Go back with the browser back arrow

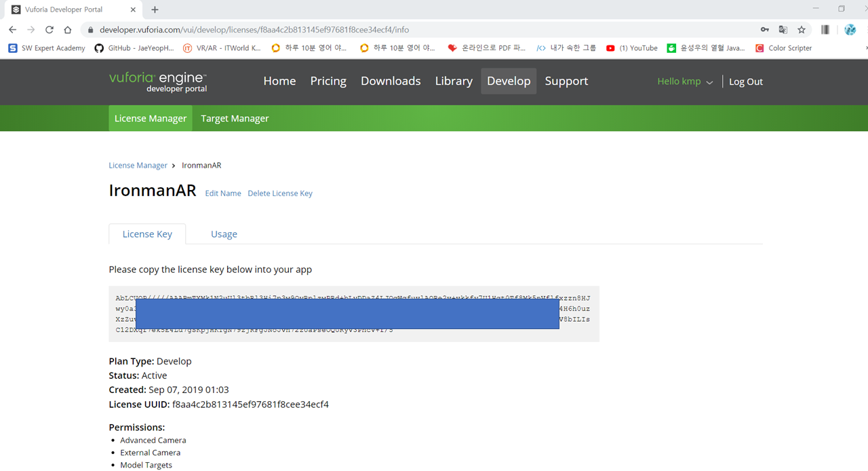12,30
